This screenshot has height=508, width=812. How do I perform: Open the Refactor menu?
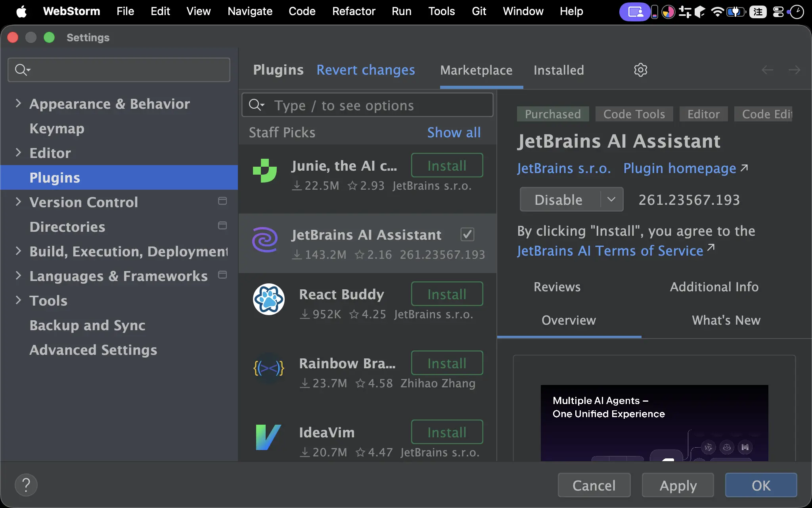354,11
